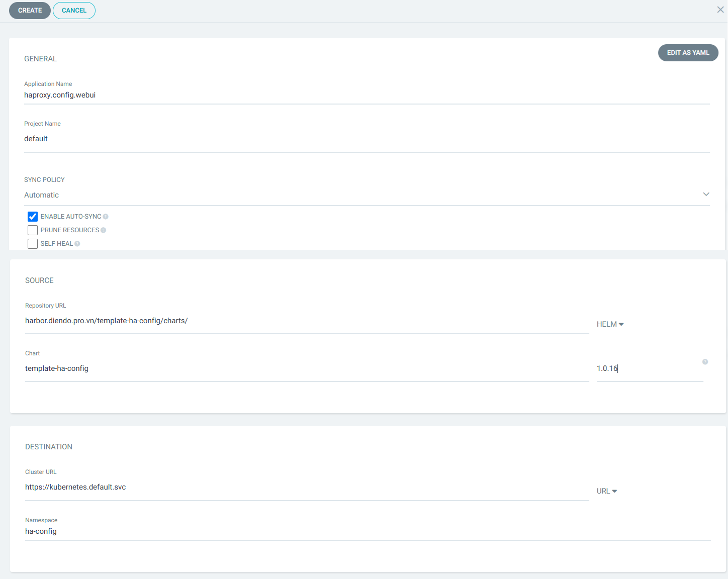
Task: Click the help icon next to Enable Auto-Sync
Action: tap(106, 217)
